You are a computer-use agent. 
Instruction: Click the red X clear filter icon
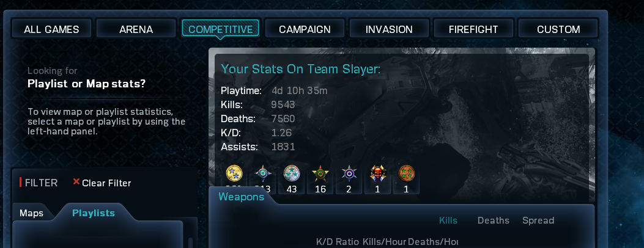(x=76, y=181)
